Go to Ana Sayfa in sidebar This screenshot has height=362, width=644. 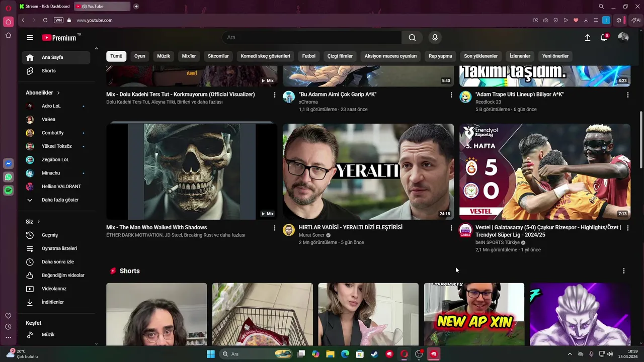pos(56,57)
